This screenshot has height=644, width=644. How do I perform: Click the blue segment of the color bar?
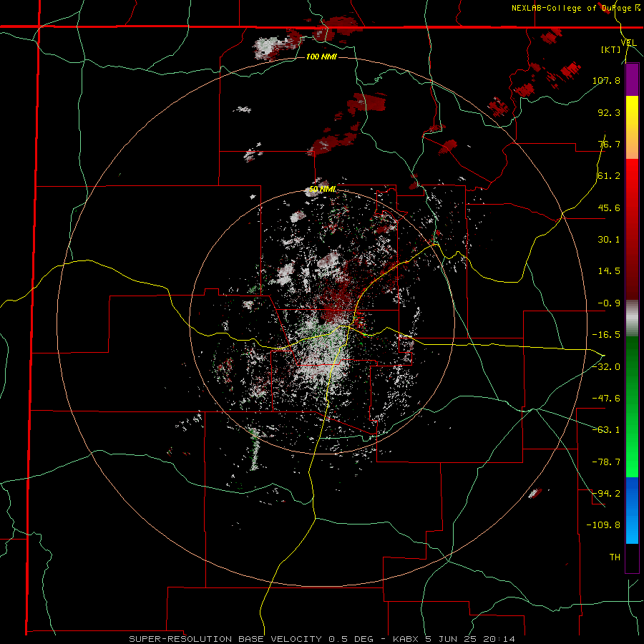[x=632, y=510]
